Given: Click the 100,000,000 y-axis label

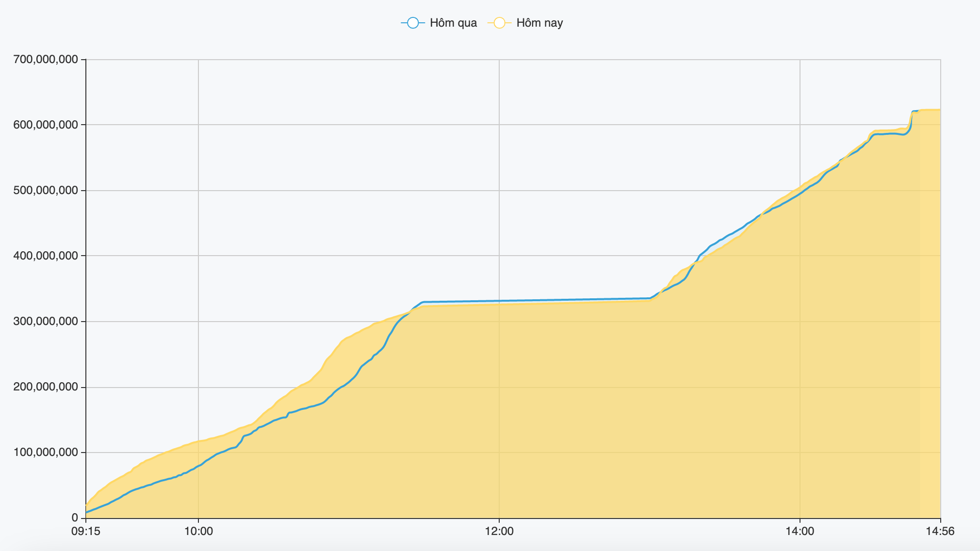Looking at the screenshot, I should pyautogui.click(x=46, y=453).
